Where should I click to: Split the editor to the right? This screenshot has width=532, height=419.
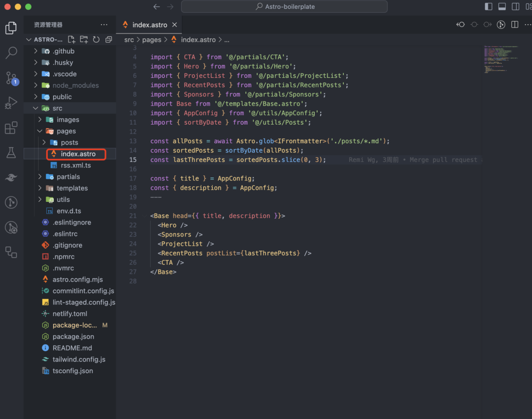pos(515,25)
